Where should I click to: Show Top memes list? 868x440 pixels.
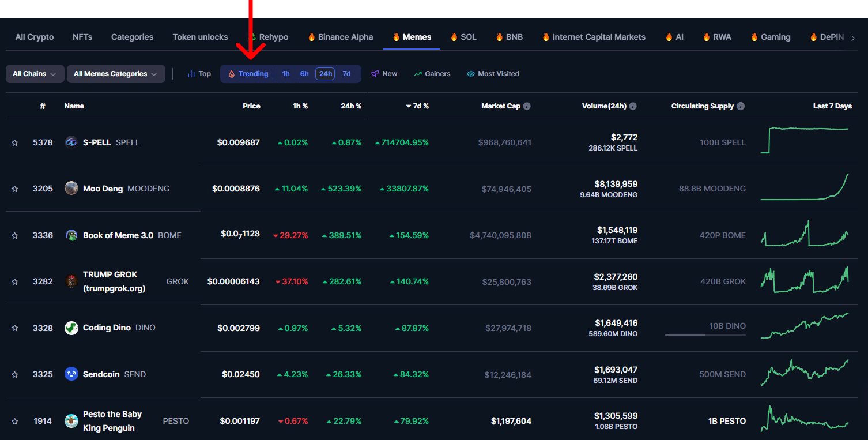199,74
